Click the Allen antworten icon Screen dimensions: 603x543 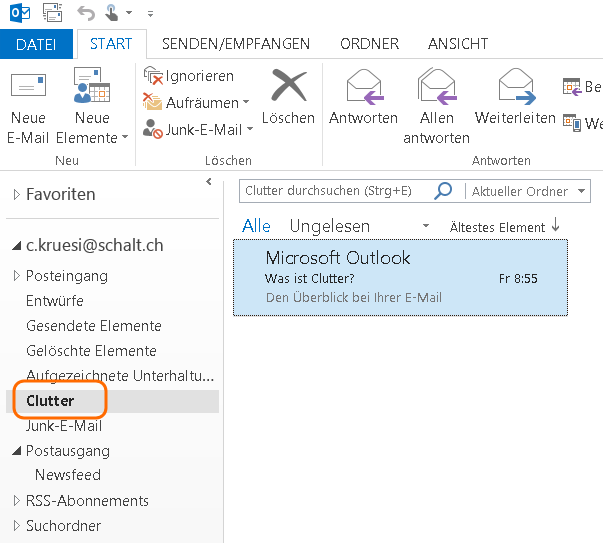(x=436, y=88)
